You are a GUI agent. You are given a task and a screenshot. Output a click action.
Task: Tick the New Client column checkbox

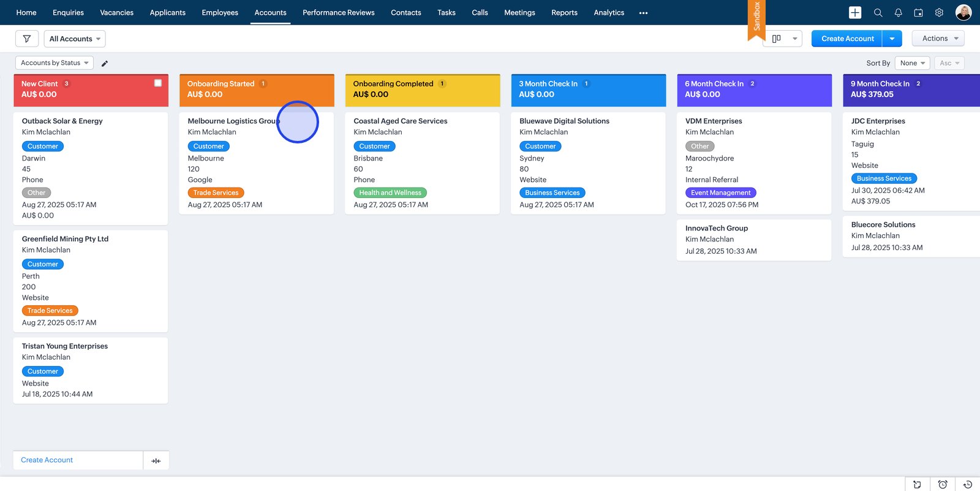158,83
